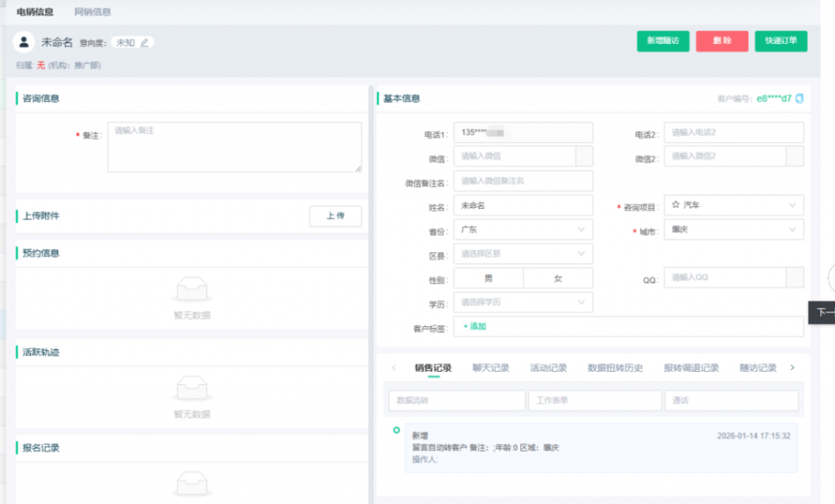Click the green 新增随访 button

pyautogui.click(x=663, y=41)
